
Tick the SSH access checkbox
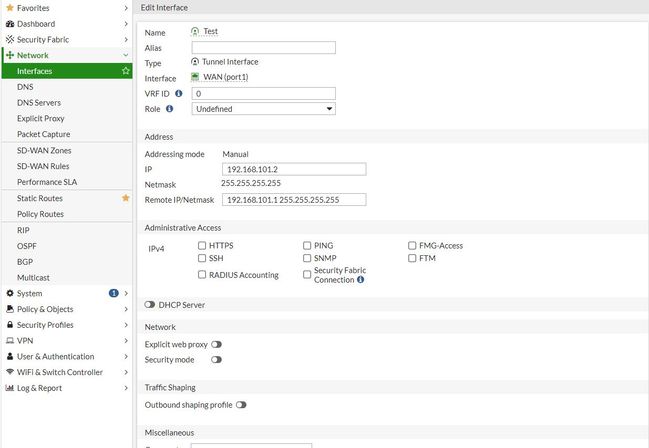click(x=203, y=258)
